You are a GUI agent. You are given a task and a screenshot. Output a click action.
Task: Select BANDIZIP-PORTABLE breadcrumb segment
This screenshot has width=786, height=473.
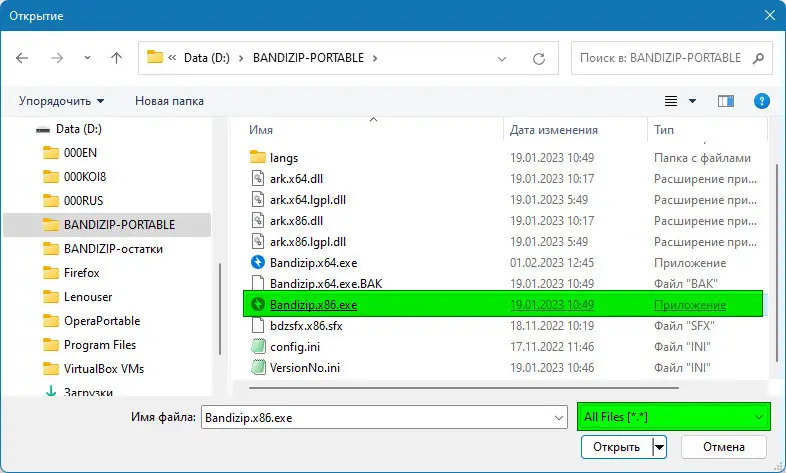coord(308,58)
